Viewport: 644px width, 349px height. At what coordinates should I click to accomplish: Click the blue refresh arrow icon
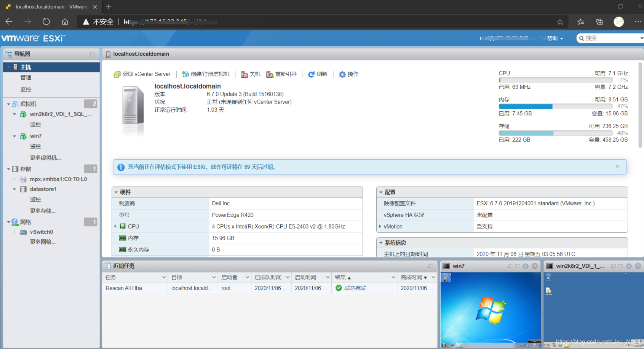point(311,74)
